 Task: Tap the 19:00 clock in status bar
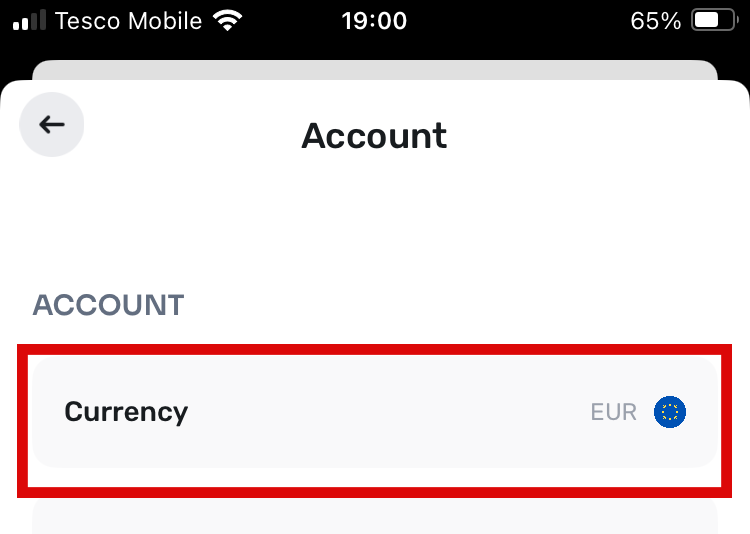pos(374,21)
